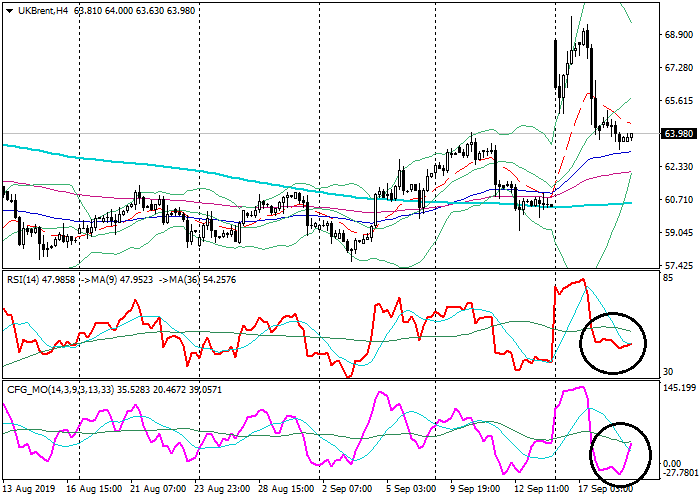The width and height of the screenshot is (700, 500).
Task: Click the black circle in RSI panel
Action: 614,340
